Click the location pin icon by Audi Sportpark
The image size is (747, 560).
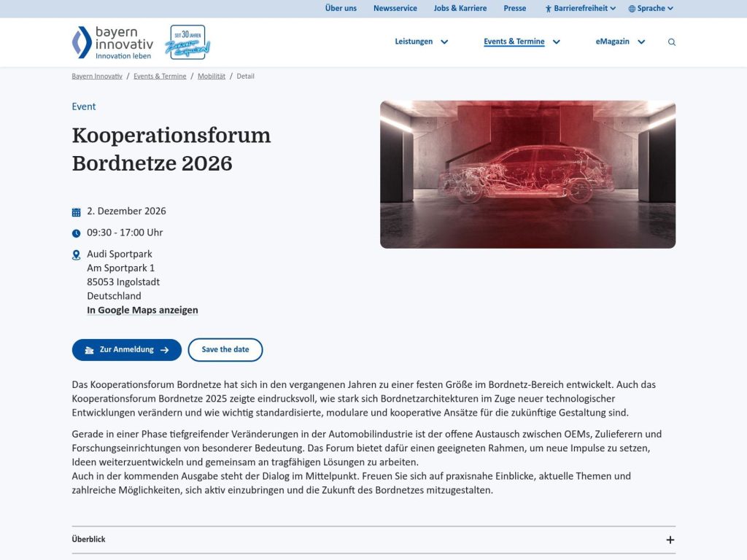76,254
